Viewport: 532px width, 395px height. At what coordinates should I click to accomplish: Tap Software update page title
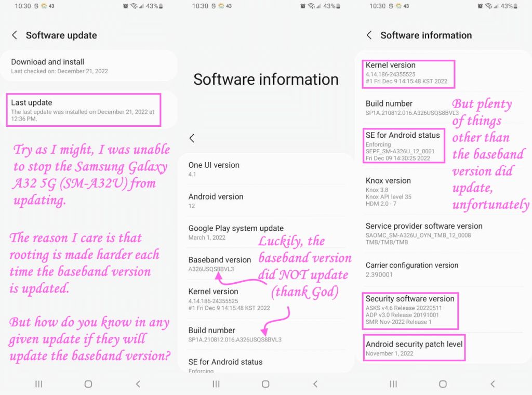click(61, 35)
